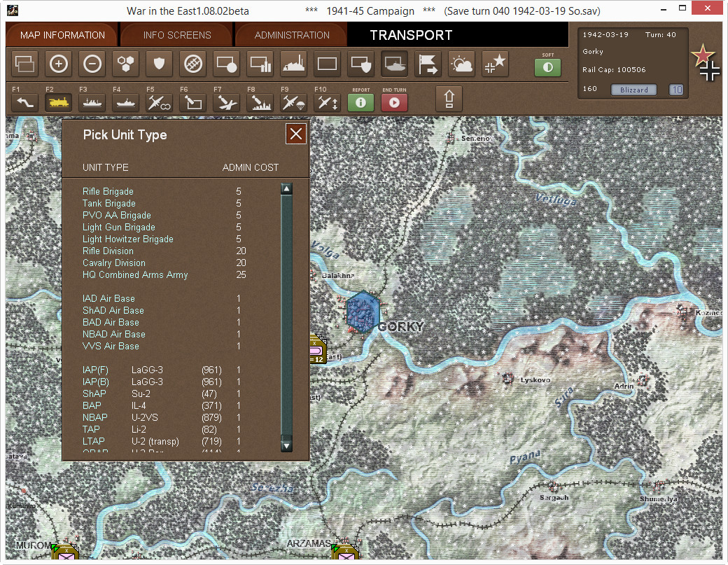Pick NBAP U-2VS air unit

162,418
